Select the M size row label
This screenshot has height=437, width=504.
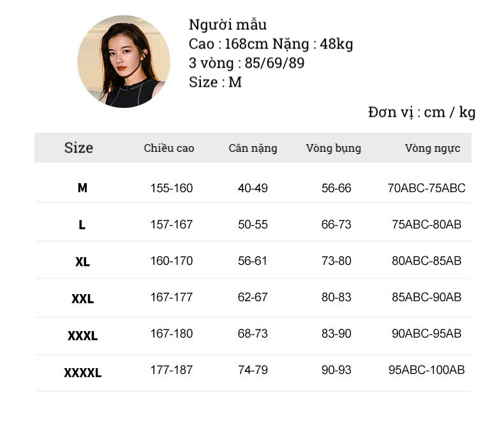pyautogui.click(x=82, y=188)
